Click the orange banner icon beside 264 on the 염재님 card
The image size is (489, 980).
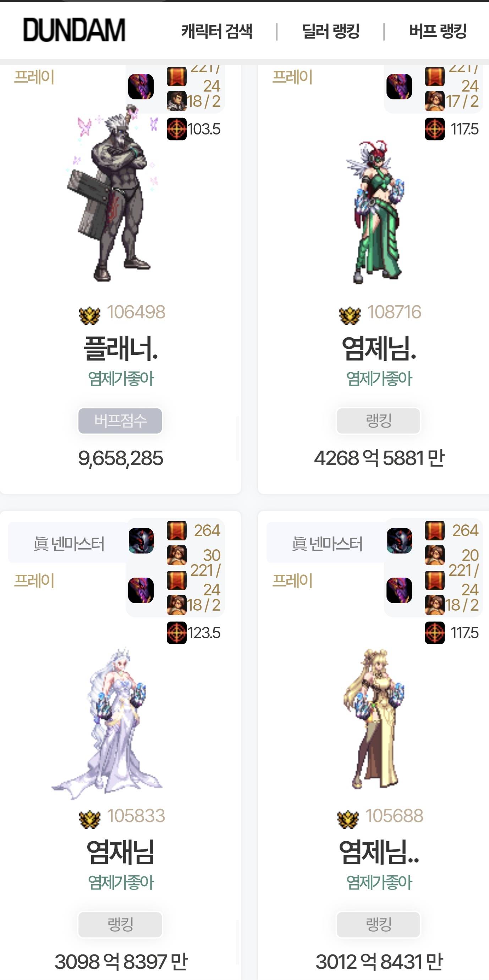pyautogui.click(x=177, y=531)
